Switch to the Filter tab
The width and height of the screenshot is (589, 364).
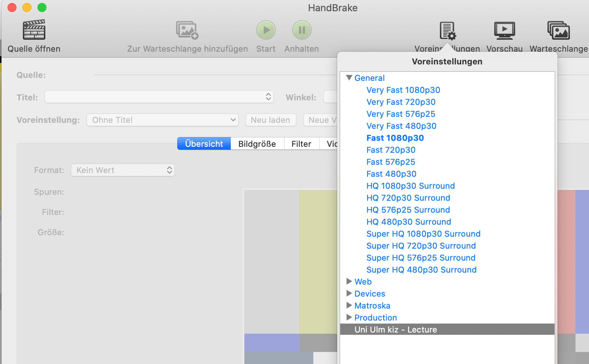[x=301, y=144]
